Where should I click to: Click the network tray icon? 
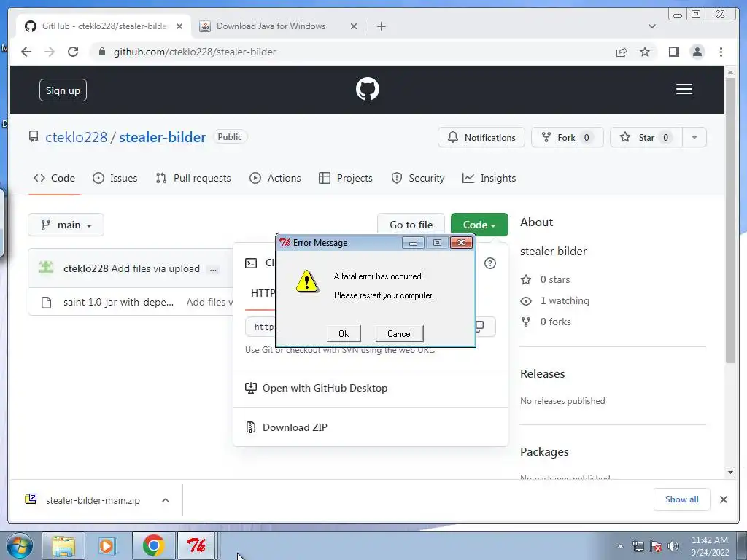[x=638, y=546]
